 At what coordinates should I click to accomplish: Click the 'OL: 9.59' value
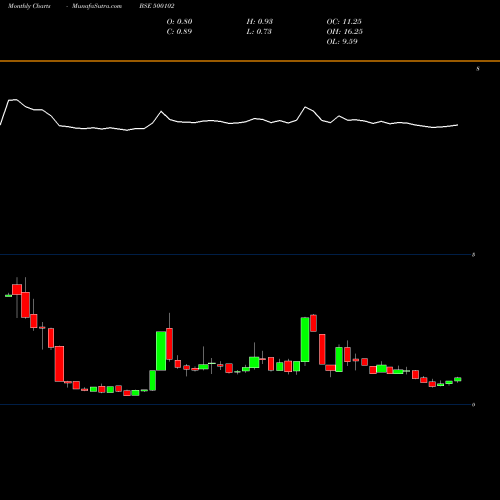pyautogui.click(x=342, y=42)
